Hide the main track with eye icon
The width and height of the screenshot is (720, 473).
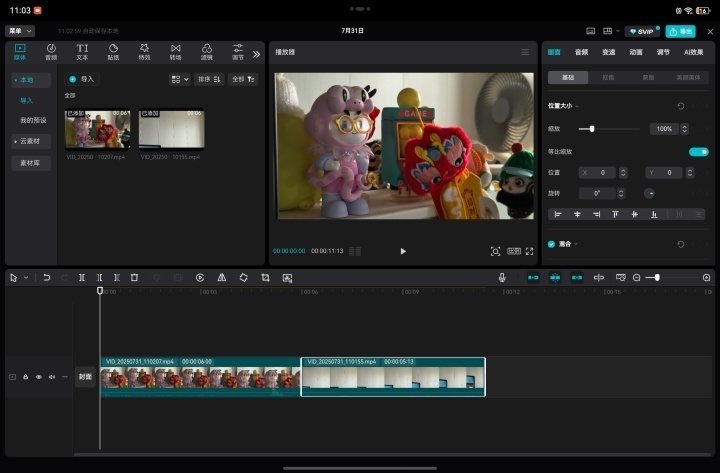pos(39,377)
